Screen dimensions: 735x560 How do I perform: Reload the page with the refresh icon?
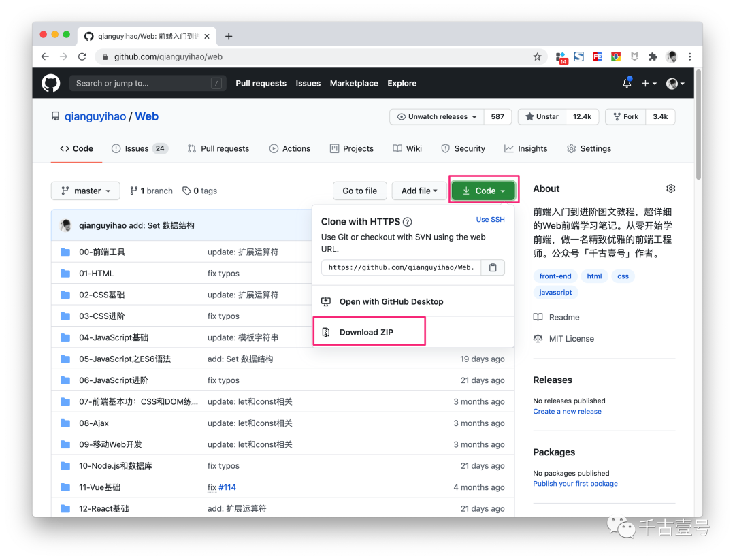click(82, 56)
